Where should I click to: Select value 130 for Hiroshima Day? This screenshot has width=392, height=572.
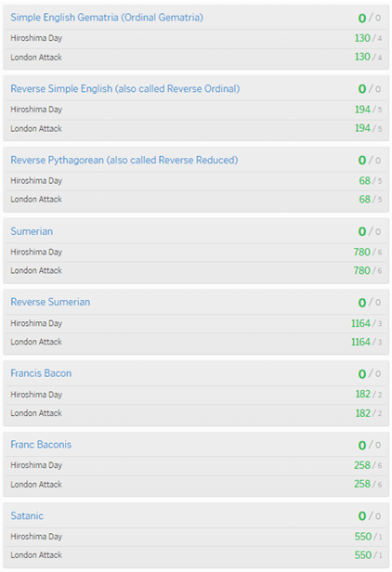click(x=362, y=38)
